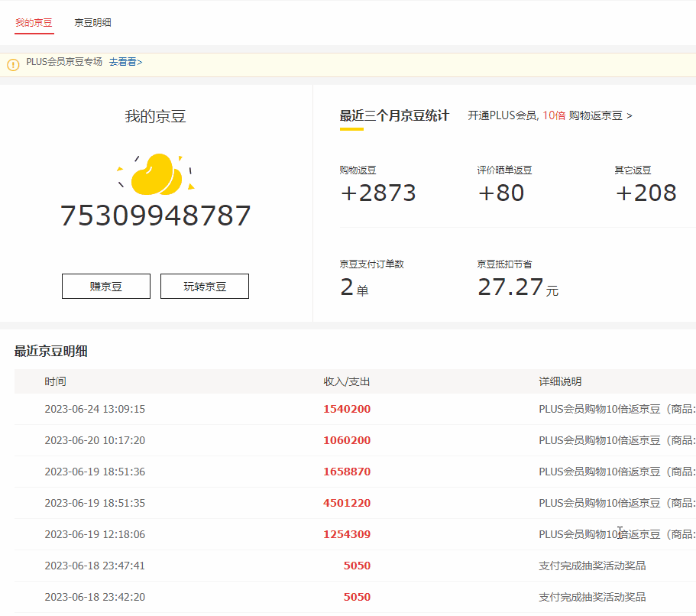Click the 玩转京豆 button
Image resolution: width=696 pixels, height=616 pixels.
pyautogui.click(x=205, y=286)
